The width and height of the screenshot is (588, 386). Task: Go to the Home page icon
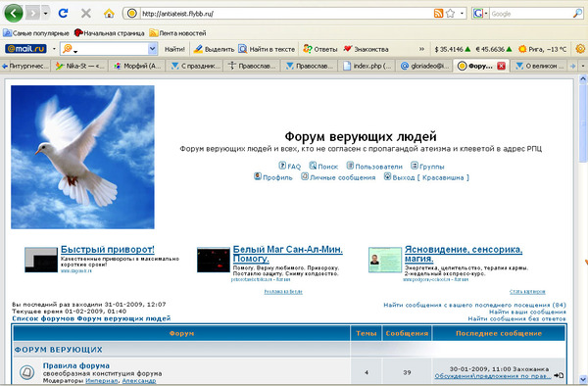(109, 14)
